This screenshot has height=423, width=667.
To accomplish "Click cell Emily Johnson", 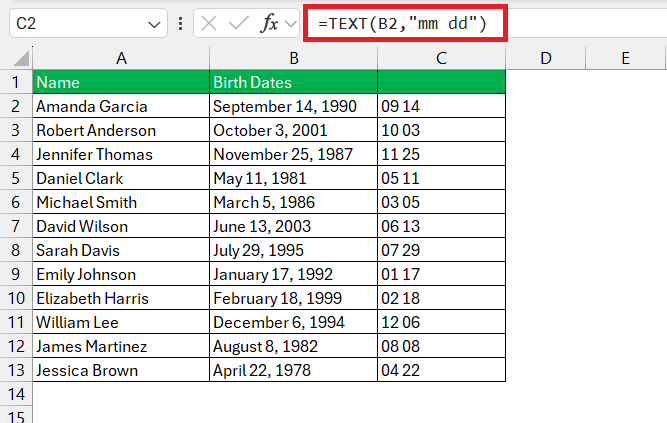I will [x=121, y=274].
